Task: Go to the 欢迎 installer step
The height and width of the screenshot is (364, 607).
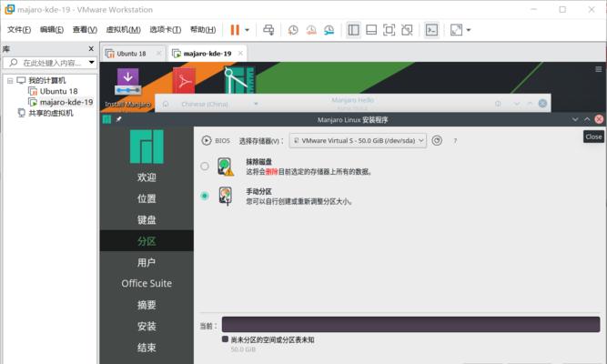Action: [x=147, y=177]
